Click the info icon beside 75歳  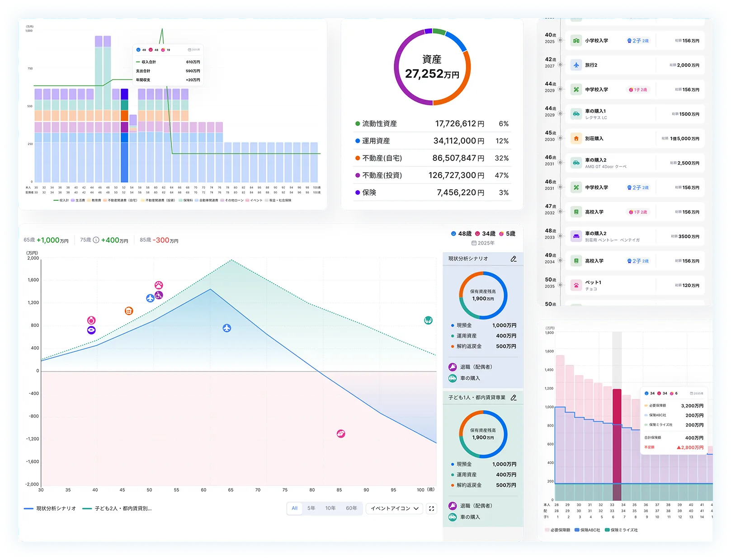[96, 240]
